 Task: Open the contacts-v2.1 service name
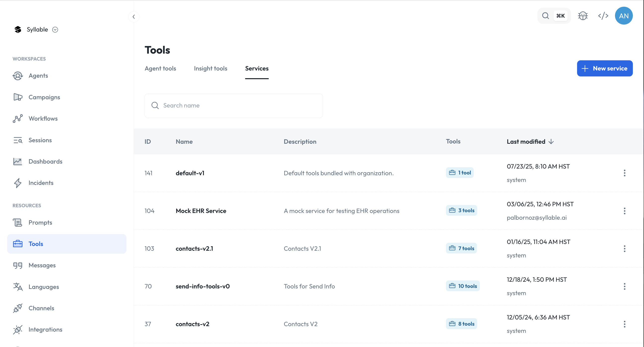coord(194,249)
